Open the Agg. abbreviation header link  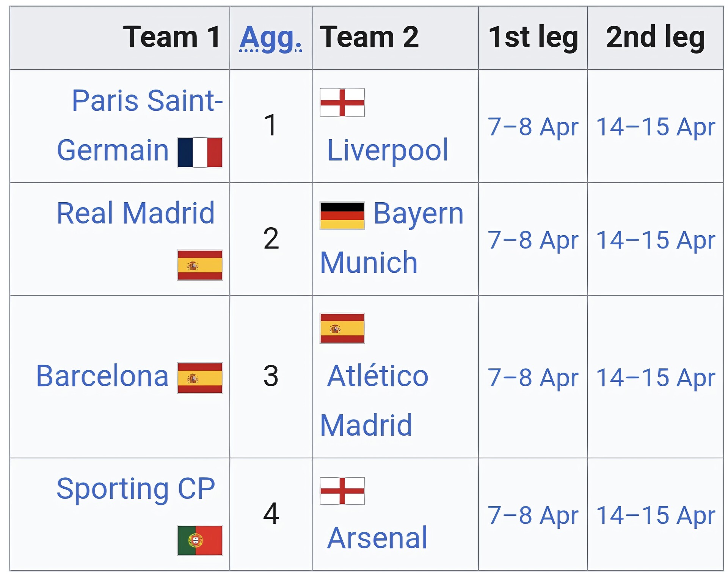[271, 38]
